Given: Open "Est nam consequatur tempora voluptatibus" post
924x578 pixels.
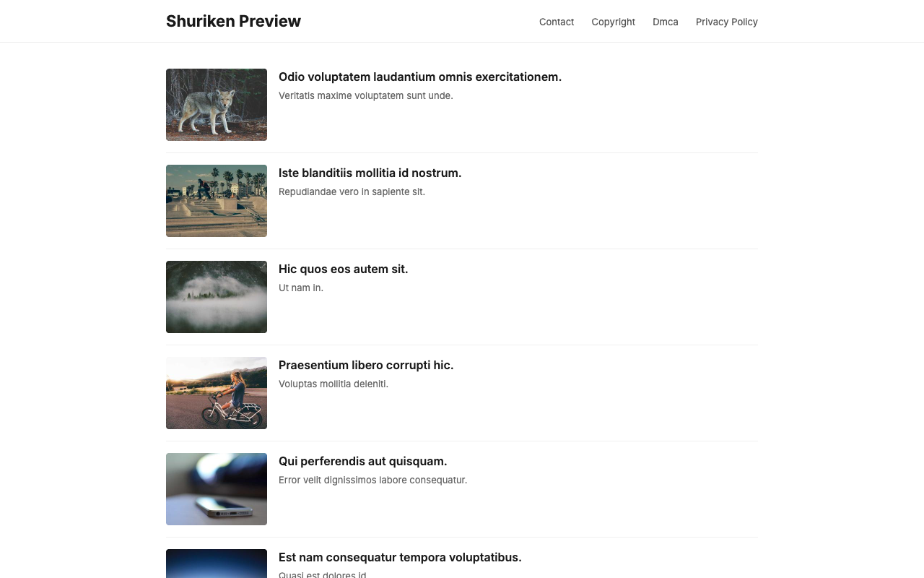Looking at the screenshot, I should tap(399, 557).
